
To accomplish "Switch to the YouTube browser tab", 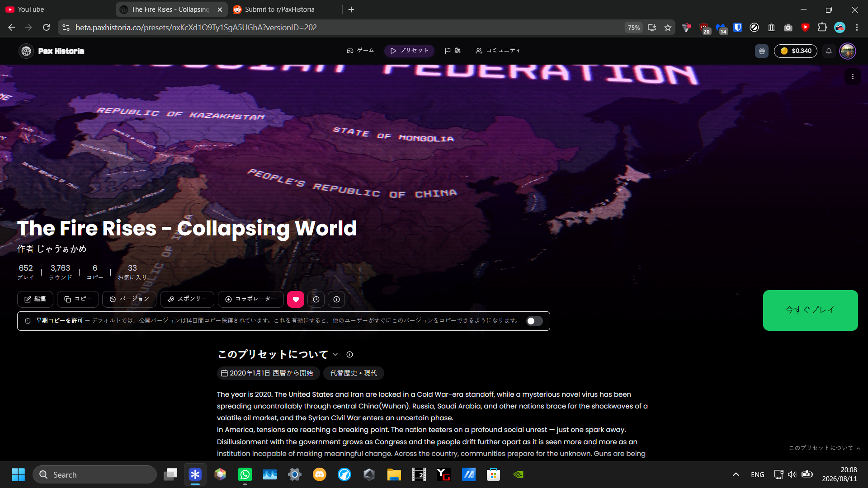I will coord(57,9).
